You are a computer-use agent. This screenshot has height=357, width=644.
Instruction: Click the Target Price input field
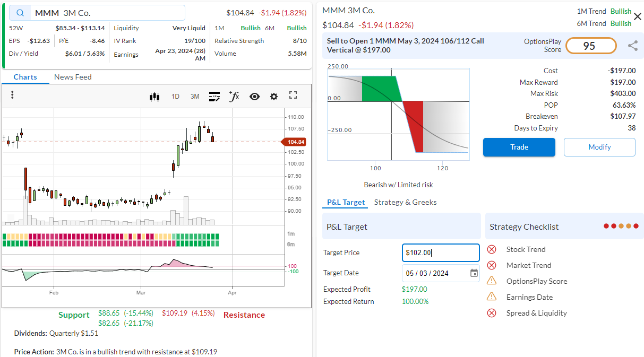tap(441, 252)
